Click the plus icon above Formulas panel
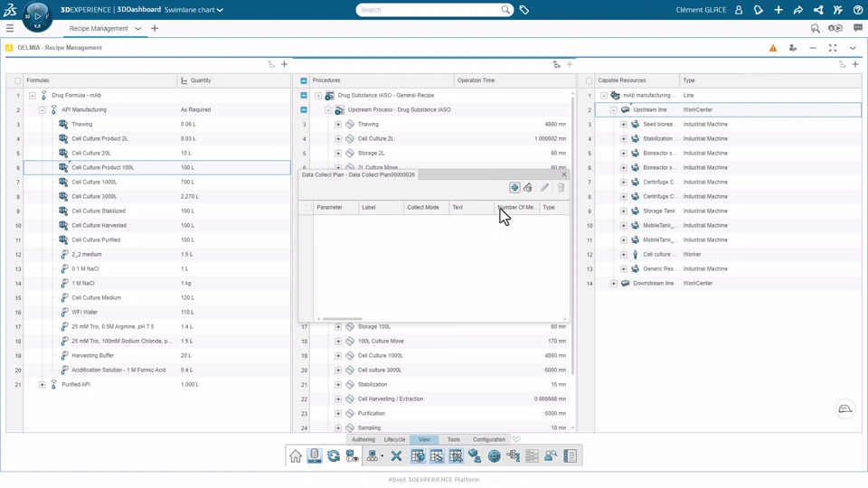Image resolution: width=868 pixels, height=488 pixels. 285,65
